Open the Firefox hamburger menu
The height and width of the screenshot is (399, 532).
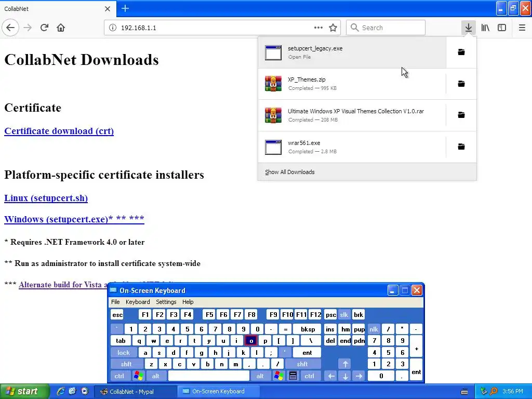click(x=522, y=28)
